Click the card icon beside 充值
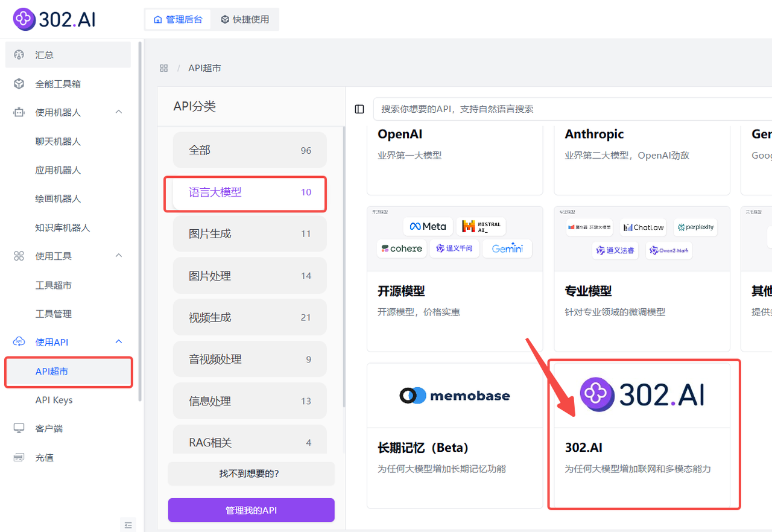The height and width of the screenshot is (532, 772). [19, 457]
